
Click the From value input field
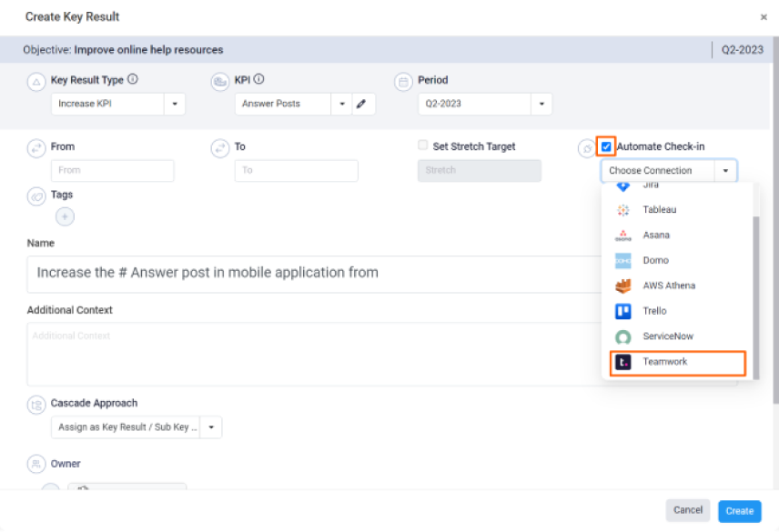point(113,170)
